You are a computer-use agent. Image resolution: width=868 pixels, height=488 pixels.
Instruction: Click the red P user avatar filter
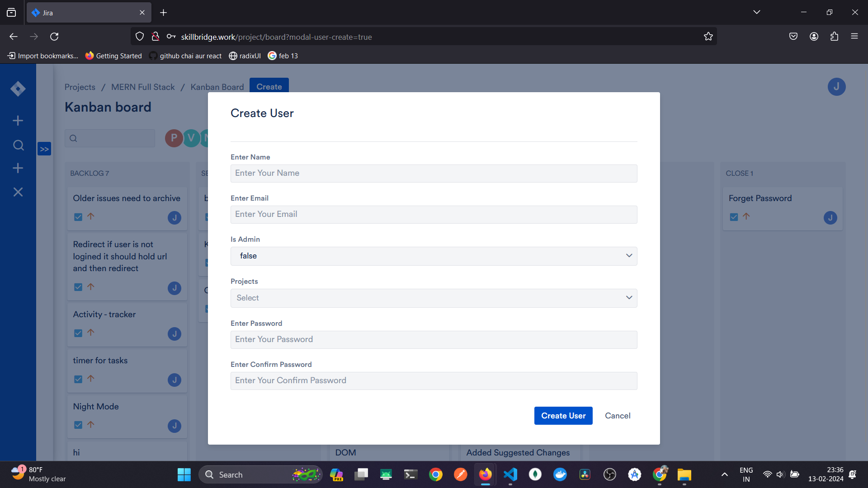tap(174, 138)
